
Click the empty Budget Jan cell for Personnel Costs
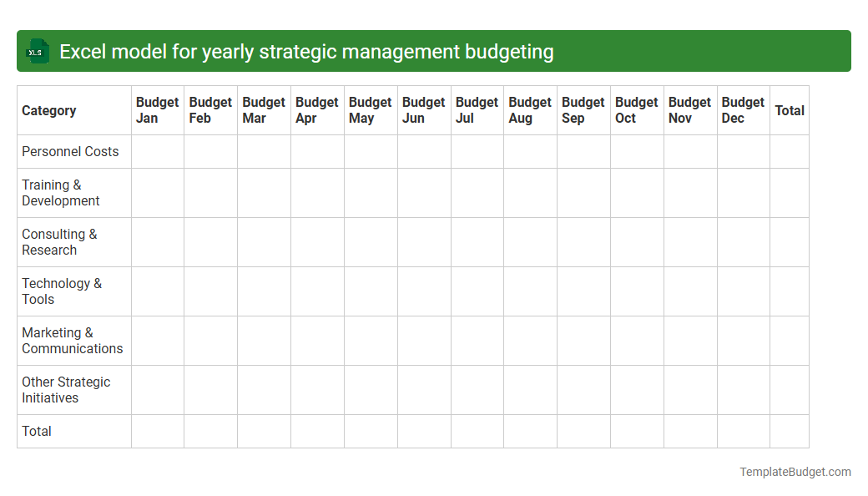pyautogui.click(x=157, y=151)
